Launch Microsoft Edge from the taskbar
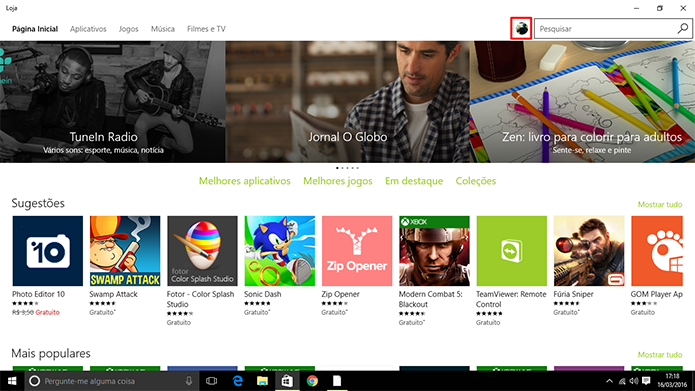This screenshot has height=391, width=695. 238,381
